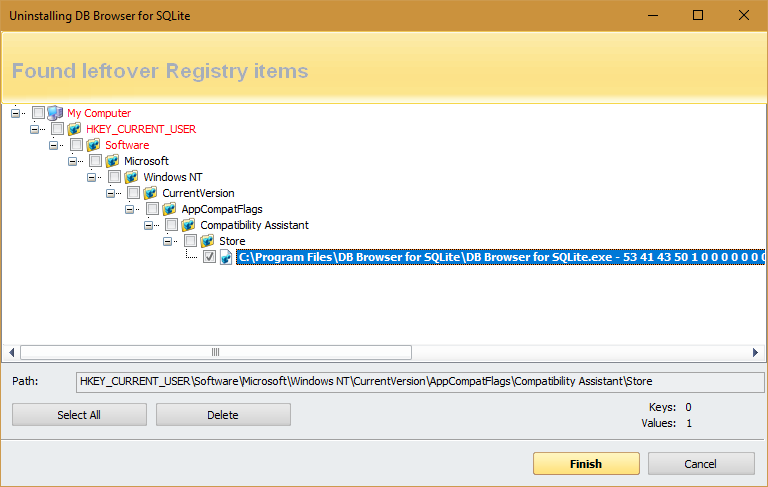Select the Microsoft tree label

[146, 161]
